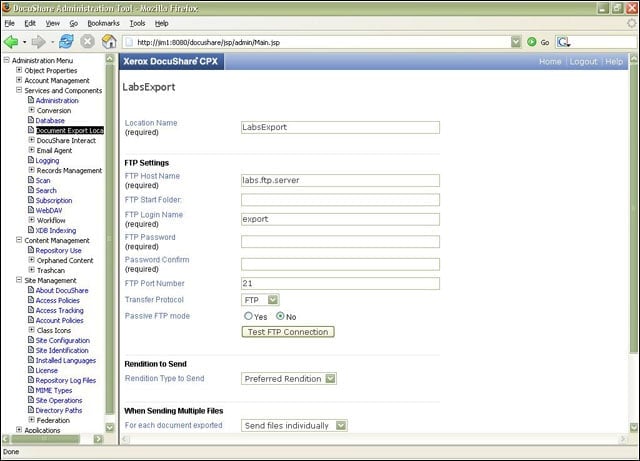Click page icon beside XDB Indexing

31,230
